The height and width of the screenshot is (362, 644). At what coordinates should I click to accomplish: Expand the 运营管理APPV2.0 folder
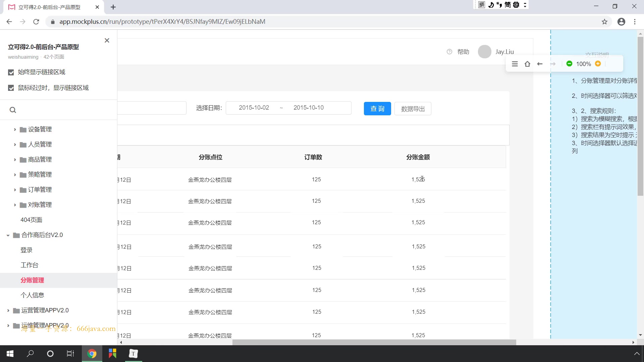click(x=8, y=311)
